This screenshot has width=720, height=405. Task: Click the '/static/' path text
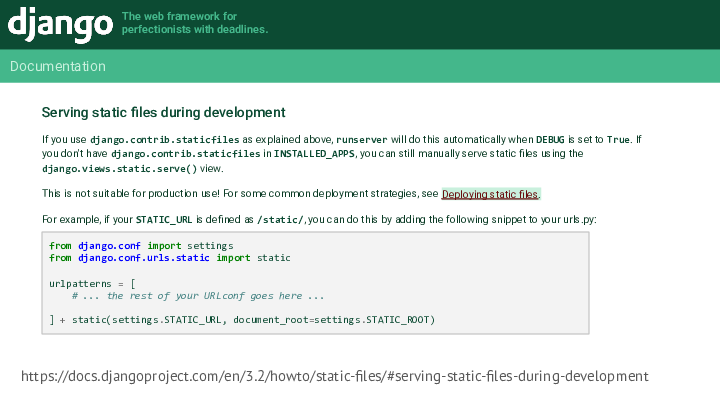tap(280, 219)
